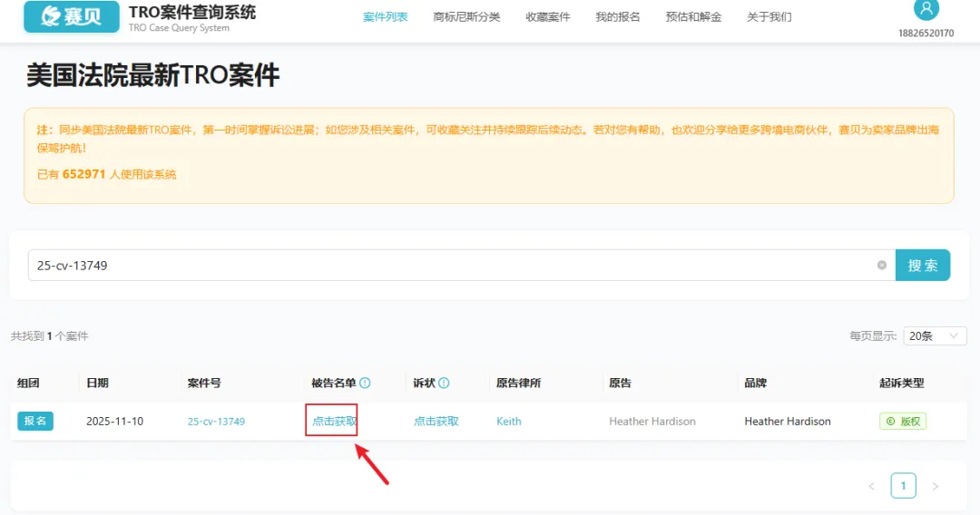The width and height of the screenshot is (980, 515).
Task: Go to next page arrow in pagination
Action: 935,487
